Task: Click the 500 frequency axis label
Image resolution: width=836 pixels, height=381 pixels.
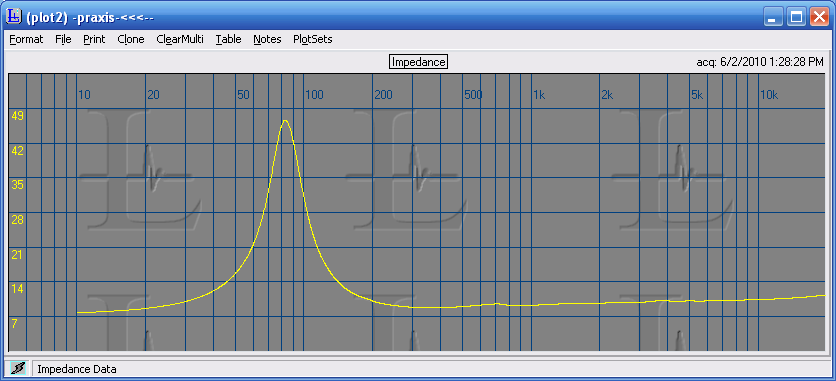Action: [473, 95]
